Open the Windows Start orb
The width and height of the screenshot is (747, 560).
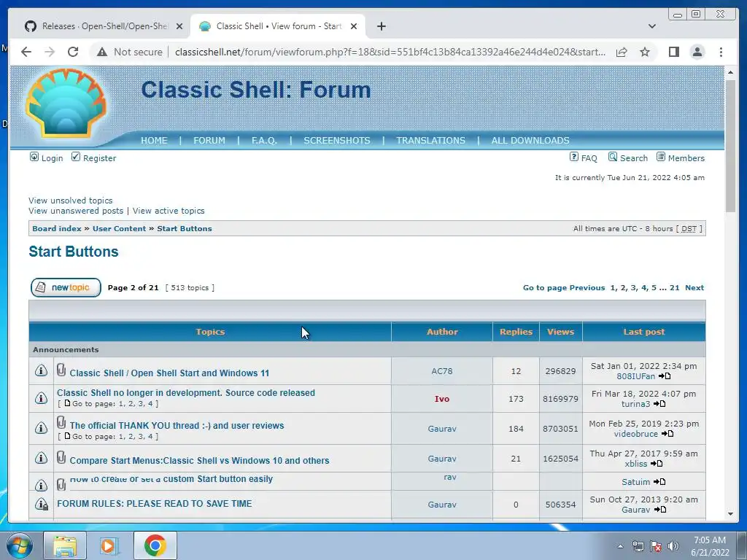[x=18, y=545]
